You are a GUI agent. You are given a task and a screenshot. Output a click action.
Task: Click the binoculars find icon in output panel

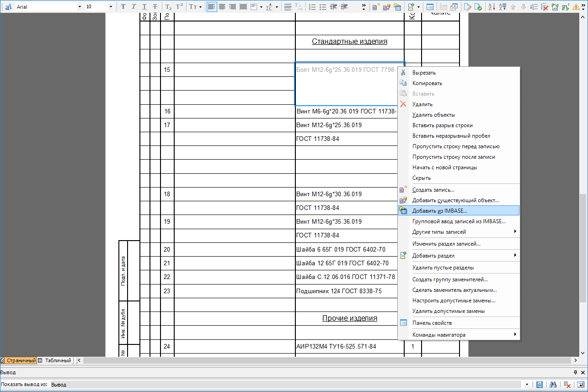pyautogui.click(x=553, y=385)
